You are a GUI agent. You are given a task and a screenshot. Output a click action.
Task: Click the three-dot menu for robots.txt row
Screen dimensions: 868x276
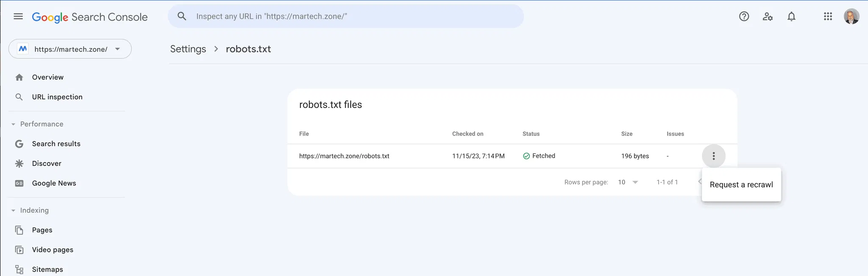pyautogui.click(x=714, y=156)
